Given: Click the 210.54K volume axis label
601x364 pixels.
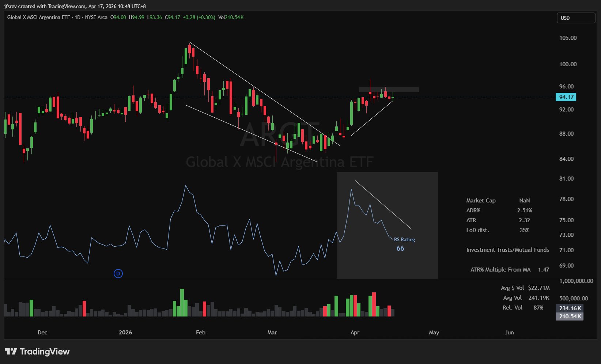Looking at the screenshot, I should tap(570, 316).
